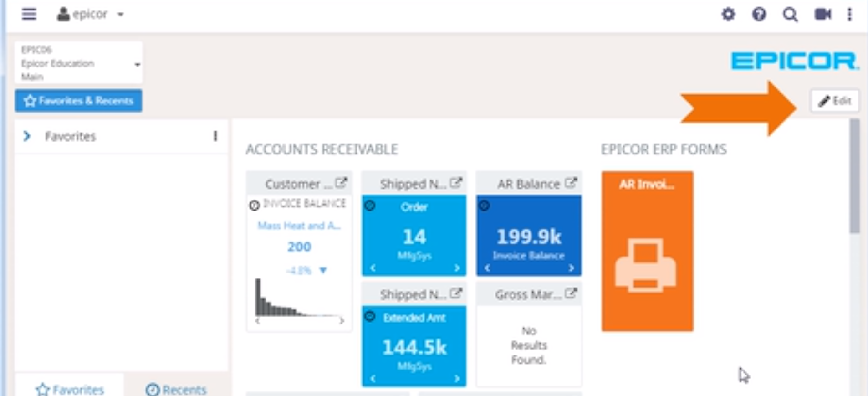Go to next item on Extended Amt tile
The height and width of the screenshot is (396, 868).
[x=457, y=379]
